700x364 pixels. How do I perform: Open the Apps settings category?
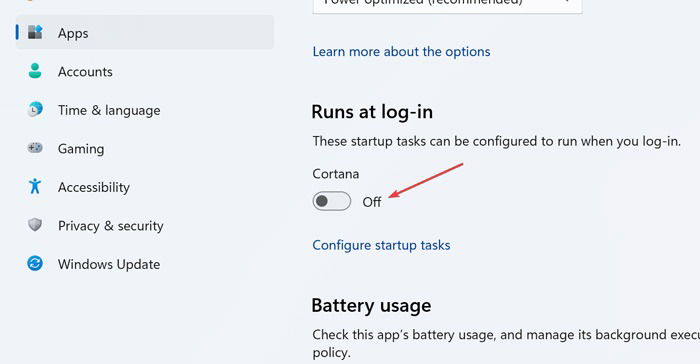click(145, 33)
